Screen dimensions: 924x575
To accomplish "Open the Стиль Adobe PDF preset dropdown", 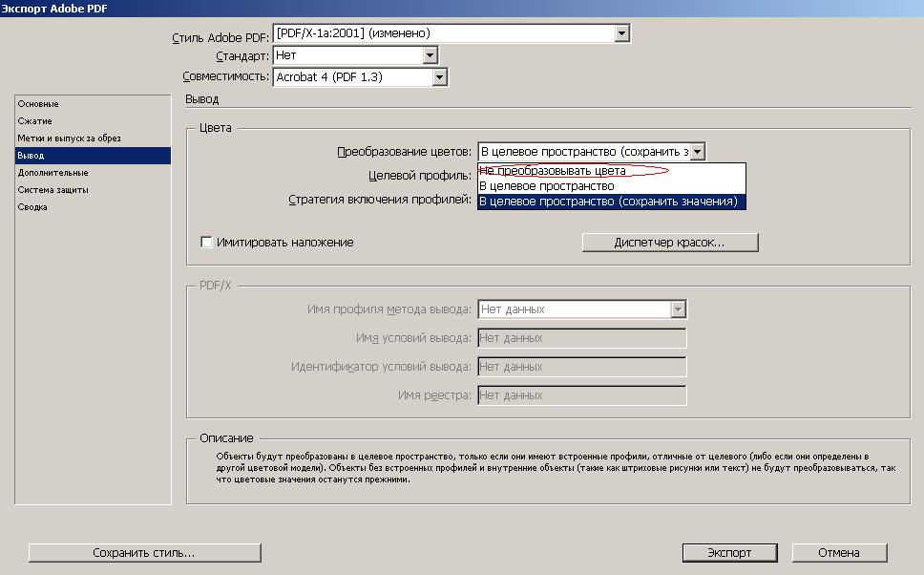I will (x=451, y=33).
